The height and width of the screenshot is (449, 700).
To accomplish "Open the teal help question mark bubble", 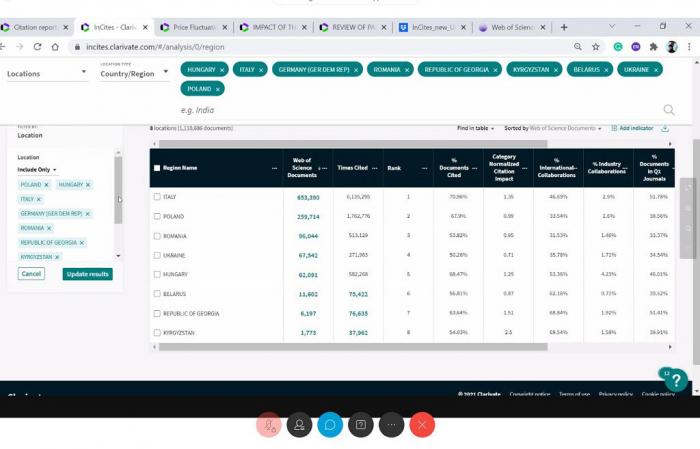I will pos(676,380).
